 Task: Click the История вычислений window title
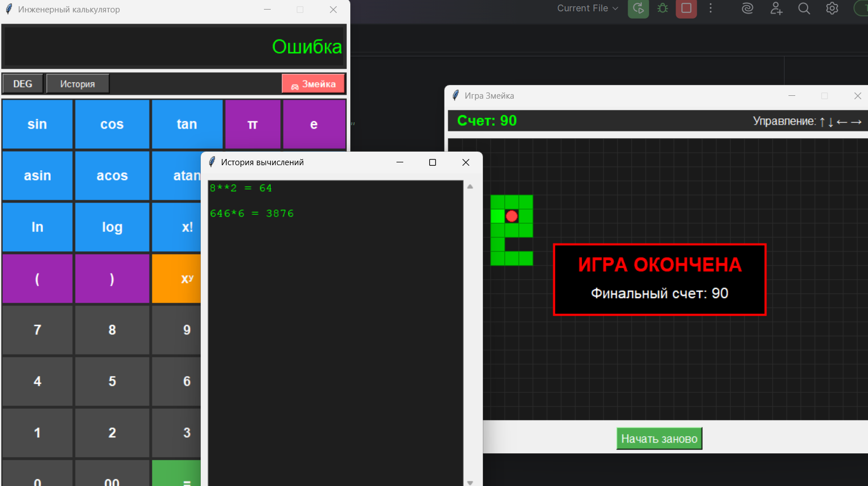(262, 162)
